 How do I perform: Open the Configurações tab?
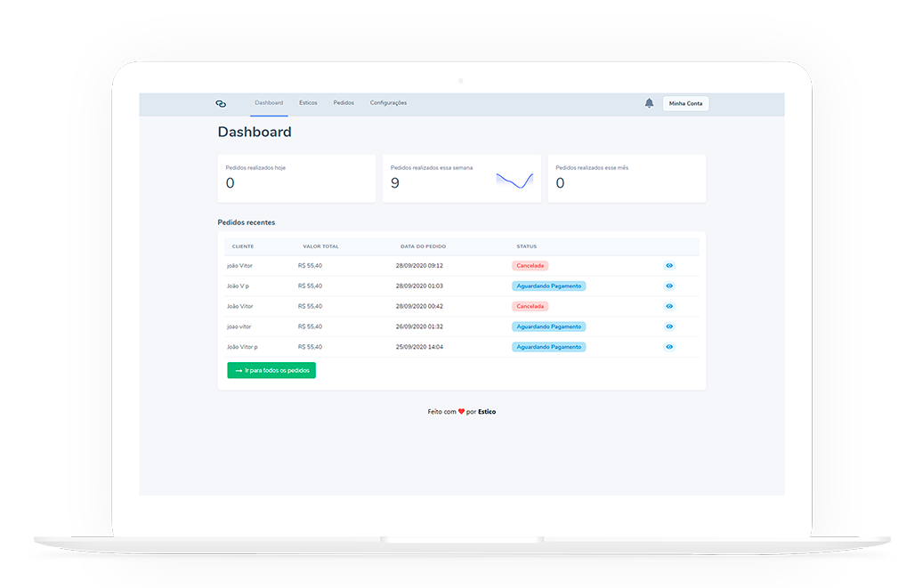point(388,103)
